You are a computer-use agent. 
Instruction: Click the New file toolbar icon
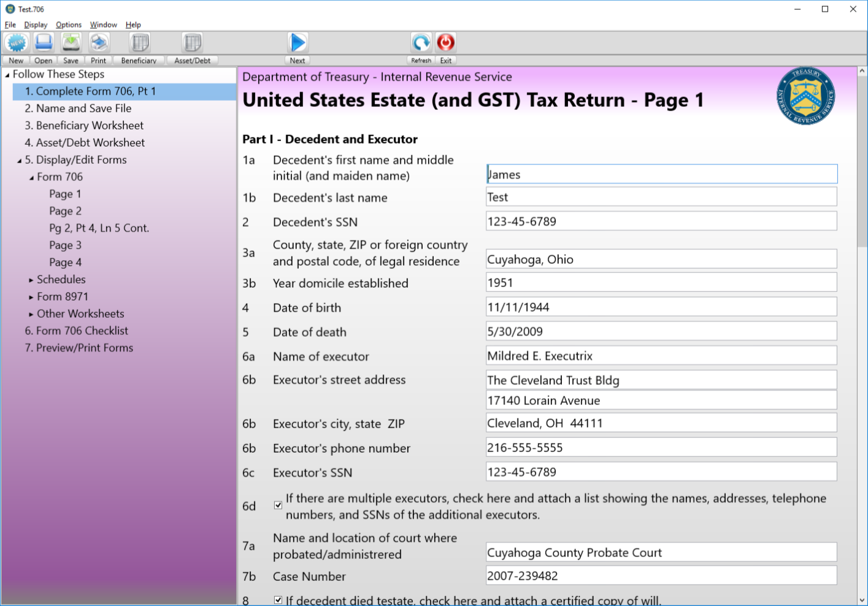tap(16, 42)
